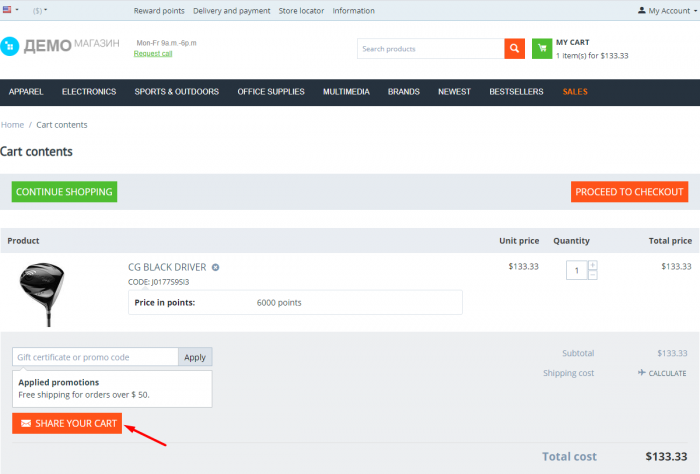Image resolution: width=700 pixels, height=474 pixels.
Task: Focus the Search products field
Action: tap(431, 49)
